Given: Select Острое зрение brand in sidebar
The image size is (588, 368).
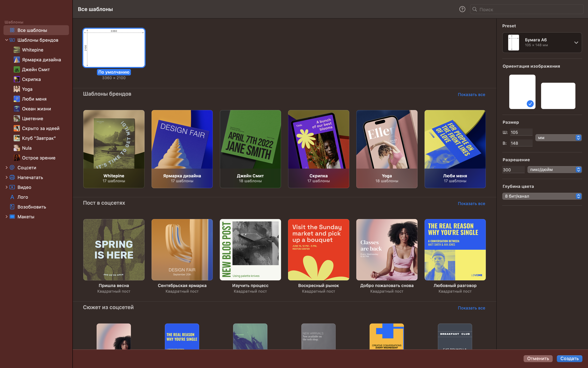Looking at the screenshot, I should (36, 158).
